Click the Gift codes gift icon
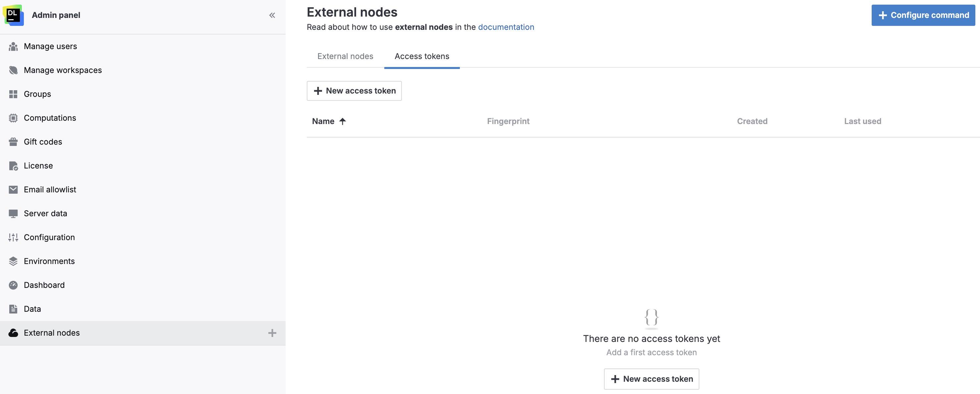Image resolution: width=980 pixels, height=394 pixels. (13, 142)
